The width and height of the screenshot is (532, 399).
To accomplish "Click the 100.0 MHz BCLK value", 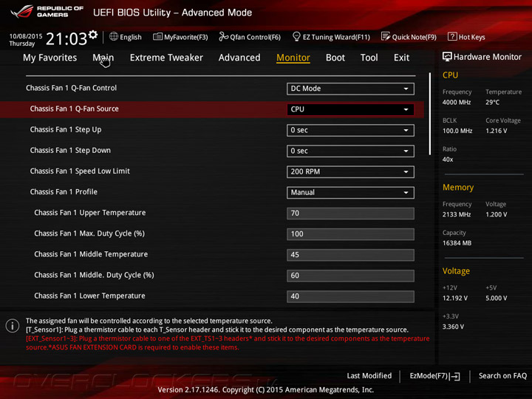I will [x=457, y=131].
